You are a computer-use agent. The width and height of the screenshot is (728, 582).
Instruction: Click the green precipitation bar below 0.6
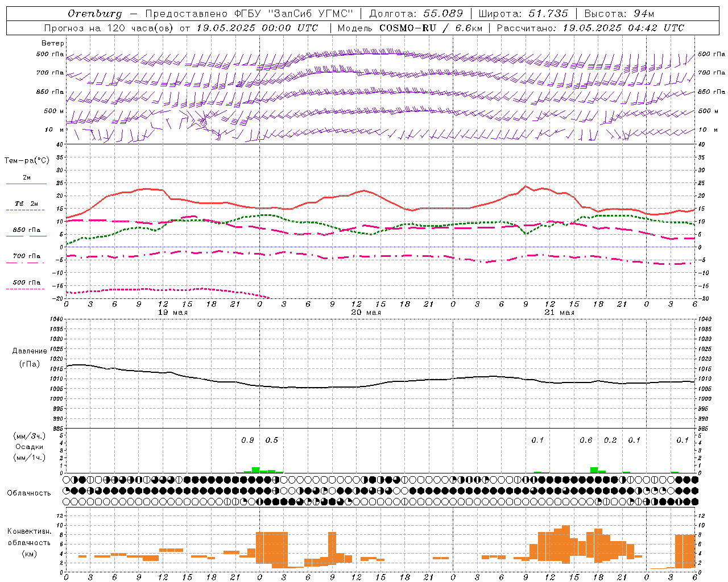(594, 470)
